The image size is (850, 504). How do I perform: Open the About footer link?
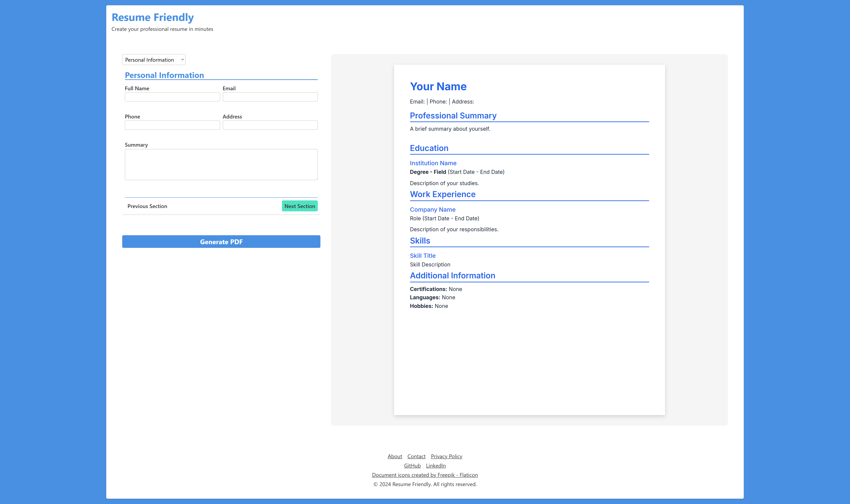tap(395, 456)
